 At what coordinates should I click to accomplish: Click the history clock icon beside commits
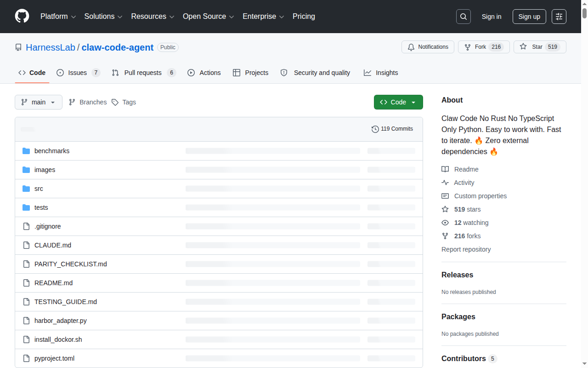[375, 129]
